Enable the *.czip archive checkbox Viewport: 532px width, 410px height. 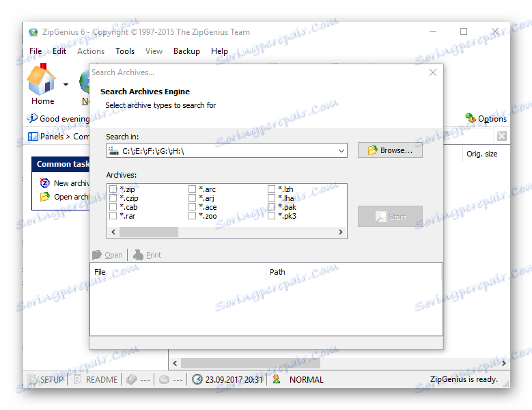[113, 198]
